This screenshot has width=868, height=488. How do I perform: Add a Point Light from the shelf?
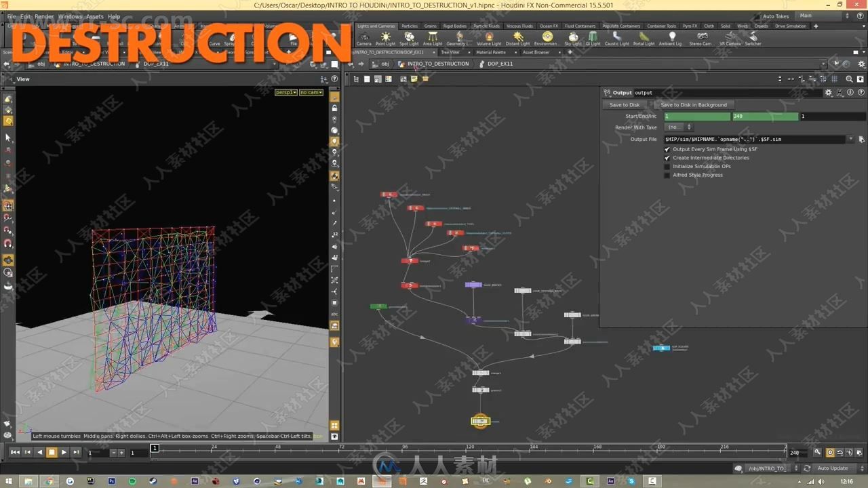(385, 39)
